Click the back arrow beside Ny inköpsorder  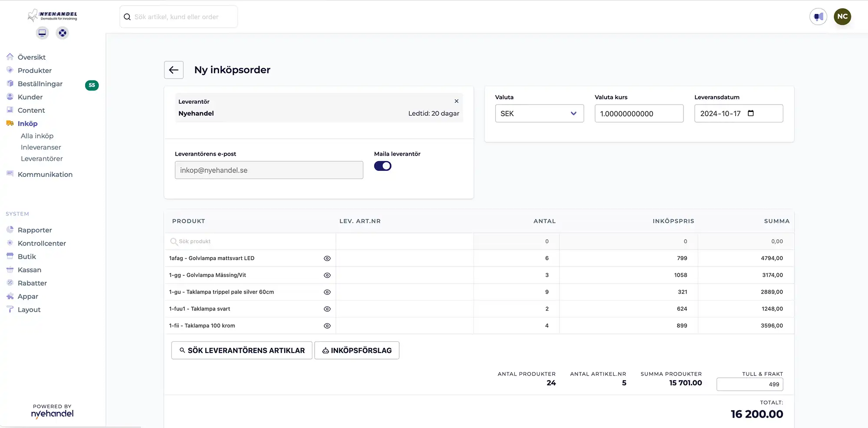174,70
